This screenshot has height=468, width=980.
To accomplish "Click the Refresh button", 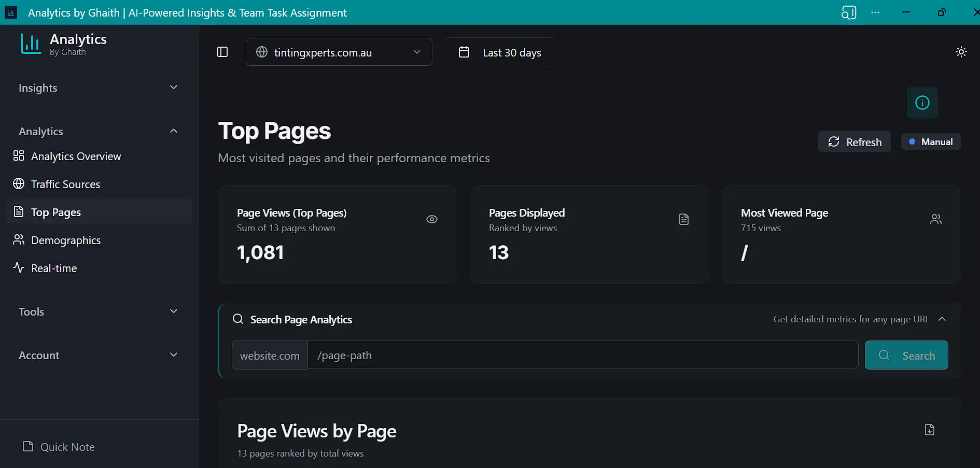I will coord(855,141).
